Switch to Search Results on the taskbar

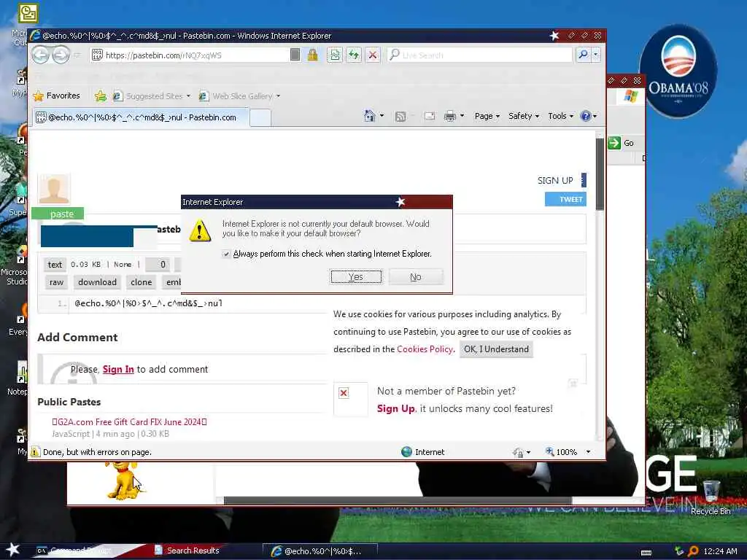tap(187, 551)
